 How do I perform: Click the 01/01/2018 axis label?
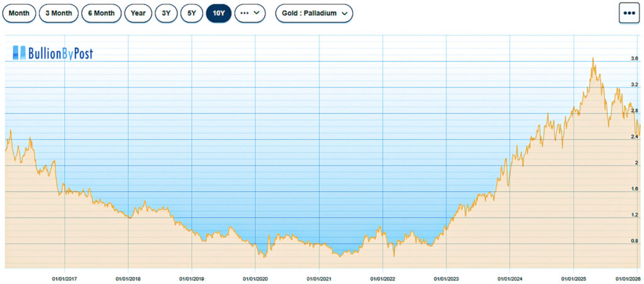coord(128,279)
